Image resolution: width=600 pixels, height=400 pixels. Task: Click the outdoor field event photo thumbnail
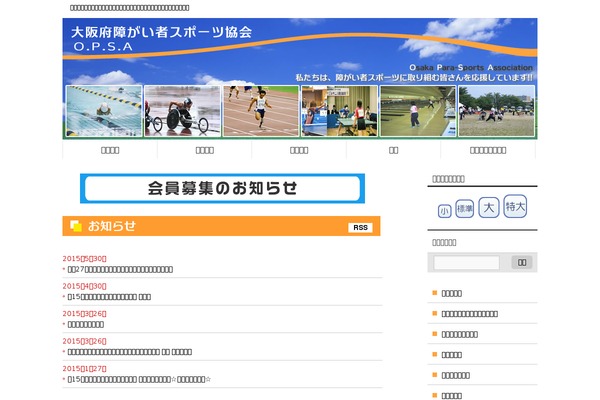[497, 111]
